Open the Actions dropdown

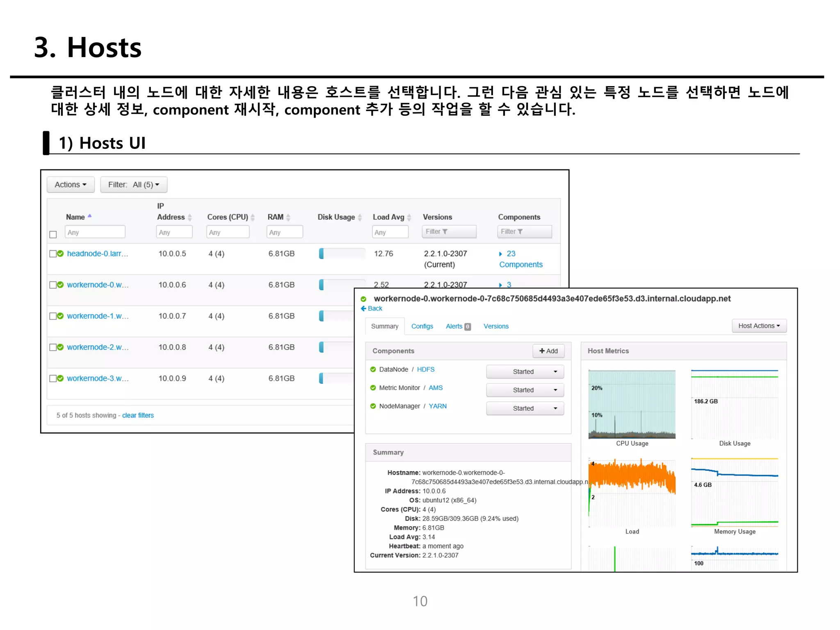tap(71, 185)
